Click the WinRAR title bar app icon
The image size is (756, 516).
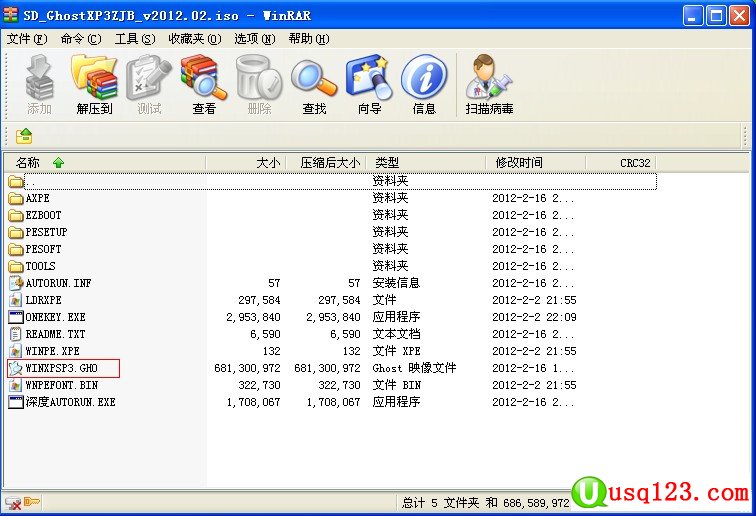[x=11, y=15]
